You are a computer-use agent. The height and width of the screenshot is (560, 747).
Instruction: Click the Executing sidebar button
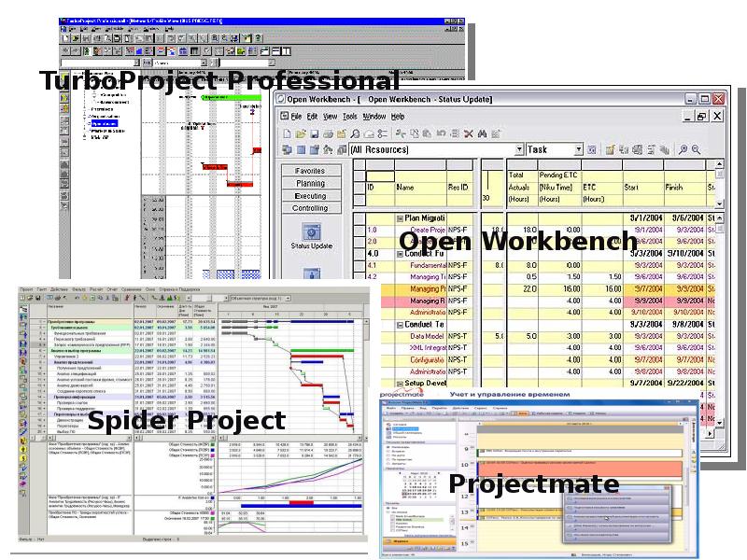(x=311, y=196)
